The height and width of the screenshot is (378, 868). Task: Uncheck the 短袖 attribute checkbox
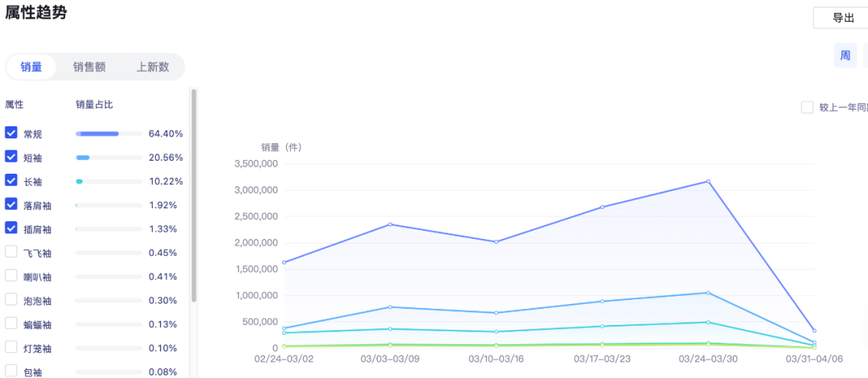click(11, 157)
